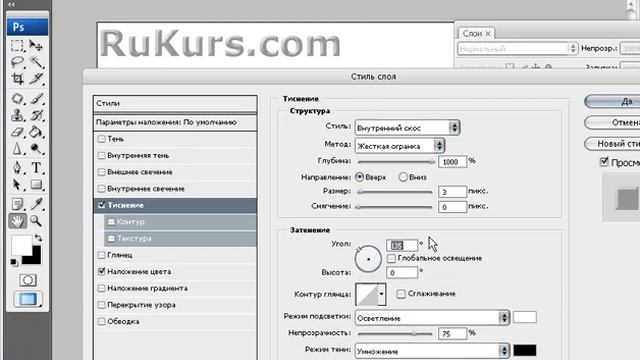This screenshot has height=360, width=640.
Task: Select the Rectangular Marquee tool
Action: click(x=17, y=45)
